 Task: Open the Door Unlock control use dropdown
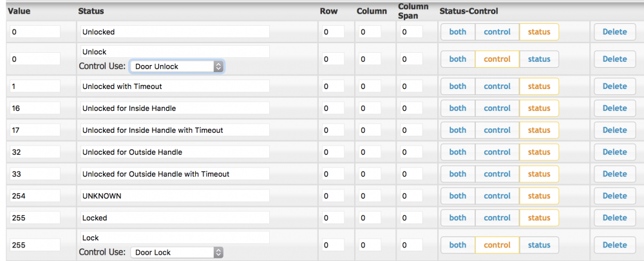(x=176, y=66)
